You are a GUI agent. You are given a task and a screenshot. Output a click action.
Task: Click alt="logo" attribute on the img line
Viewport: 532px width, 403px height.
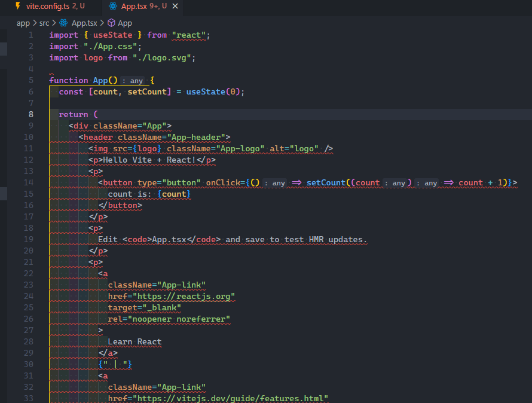(294, 149)
